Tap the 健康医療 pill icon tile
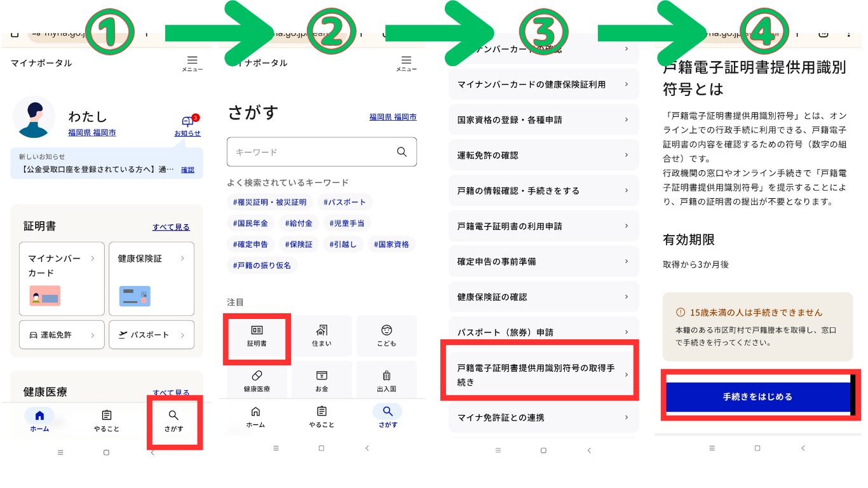The image size is (868, 488). point(257,381)
